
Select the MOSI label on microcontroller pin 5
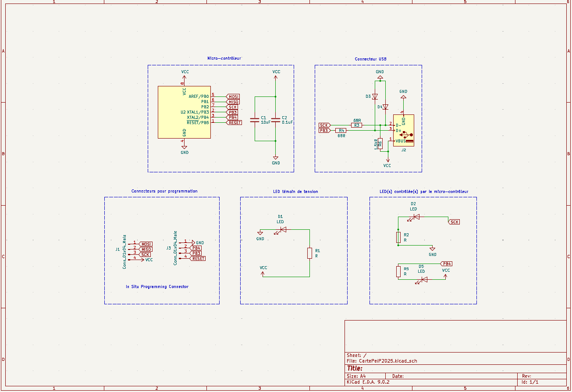tap(233, 96)
